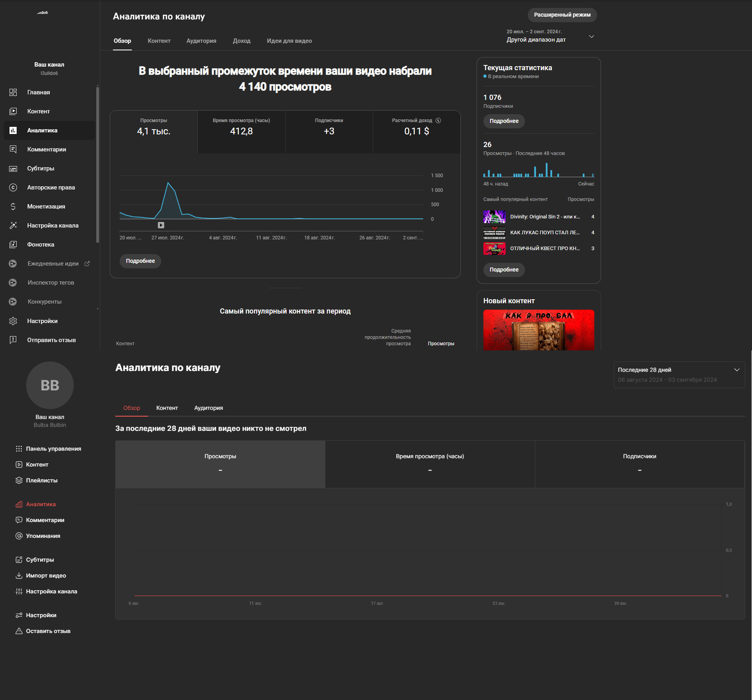This screenshot has width=752, height=700.
Task: Open Панель управления in the lower sidebar
Action: (19, 448)
